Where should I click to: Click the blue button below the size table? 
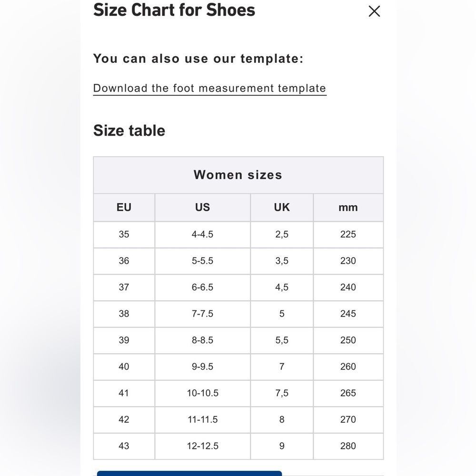pos(189,473)
